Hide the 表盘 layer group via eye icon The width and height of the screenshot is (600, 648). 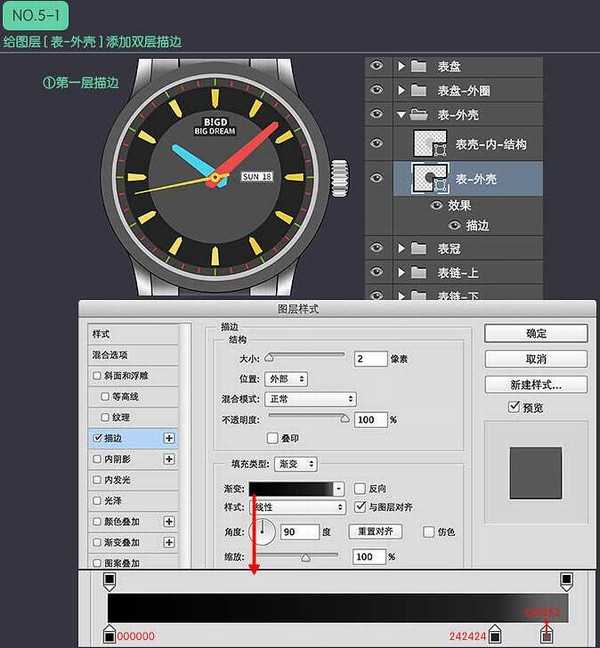pos(377,67)
